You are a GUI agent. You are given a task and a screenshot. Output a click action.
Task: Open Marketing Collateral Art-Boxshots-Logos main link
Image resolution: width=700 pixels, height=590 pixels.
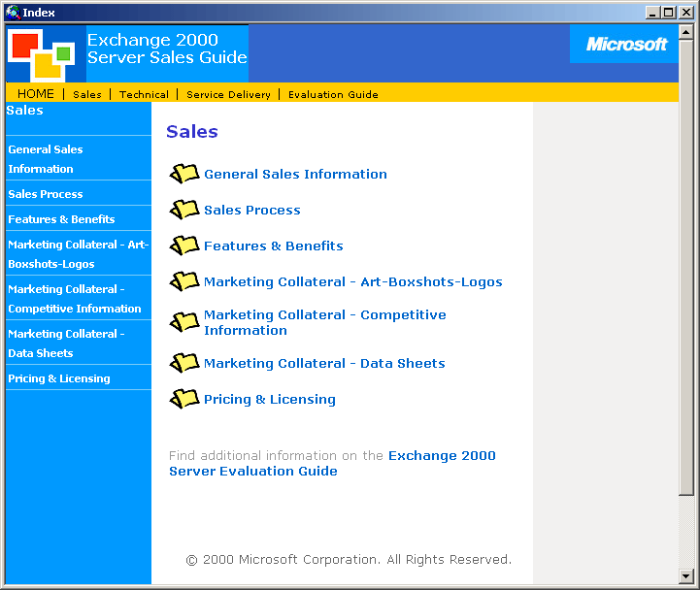[352, 282]
